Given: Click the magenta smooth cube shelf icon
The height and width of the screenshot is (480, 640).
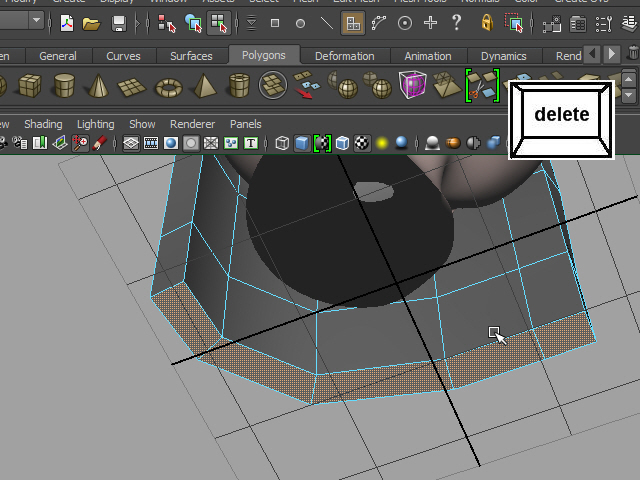Looking at the screenshot, I should (x=412, y=84).
